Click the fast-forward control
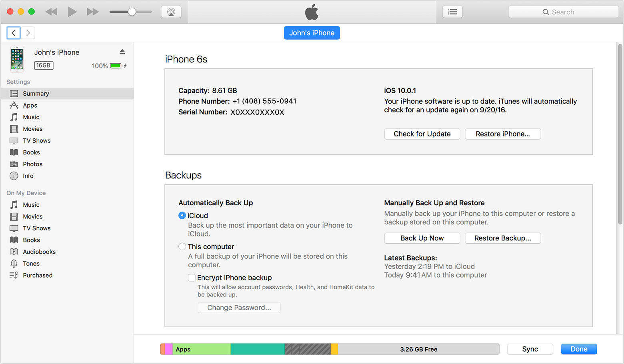The height and width of the screenshot is (364, 624). pyautogui.click(x=93, y=12)
